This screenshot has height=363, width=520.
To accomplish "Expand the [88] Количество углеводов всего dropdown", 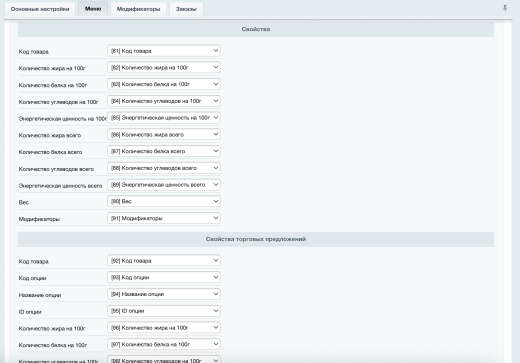I will point(164,168).
